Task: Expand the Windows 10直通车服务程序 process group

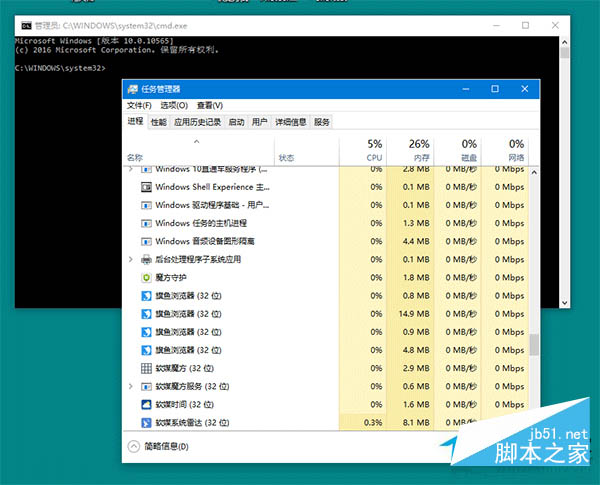Action: coord(131,169)
